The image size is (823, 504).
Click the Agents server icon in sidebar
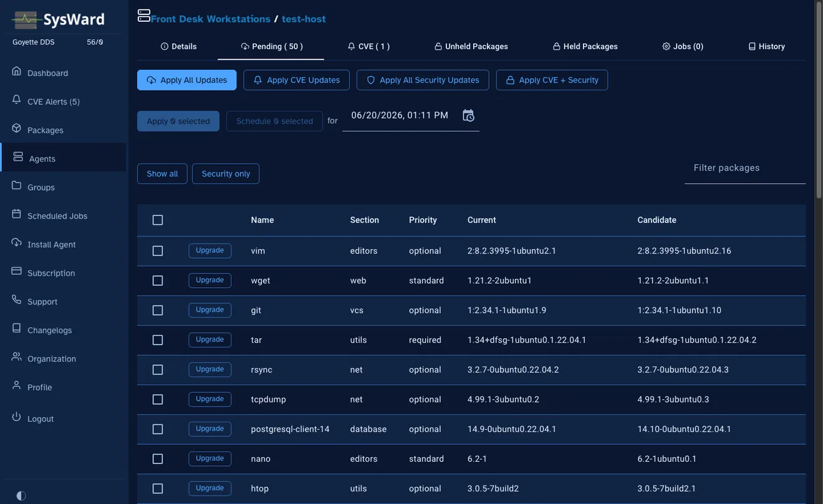[18, 157]
